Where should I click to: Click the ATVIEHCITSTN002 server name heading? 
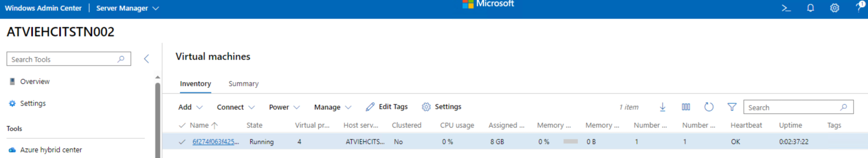pos(61,32)
